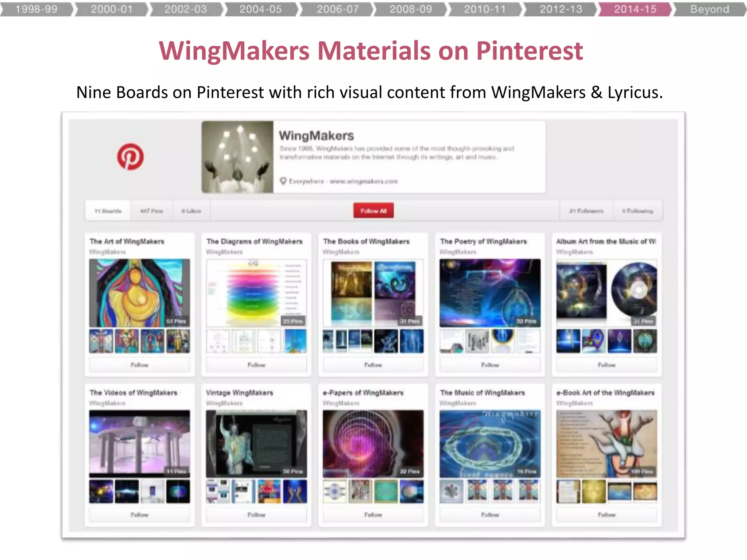Open The Books of WingMakers board title
747x560 pixels.
coord(366,241)
